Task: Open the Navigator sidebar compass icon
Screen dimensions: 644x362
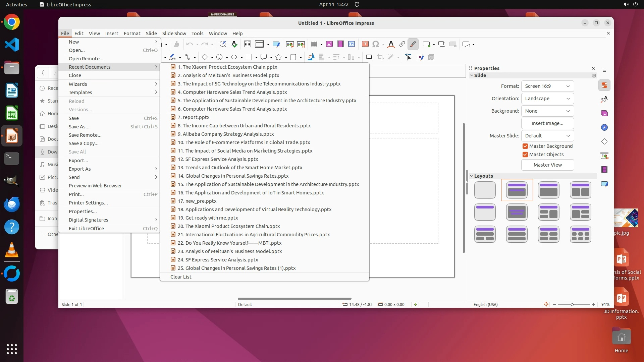Action: 604,128
